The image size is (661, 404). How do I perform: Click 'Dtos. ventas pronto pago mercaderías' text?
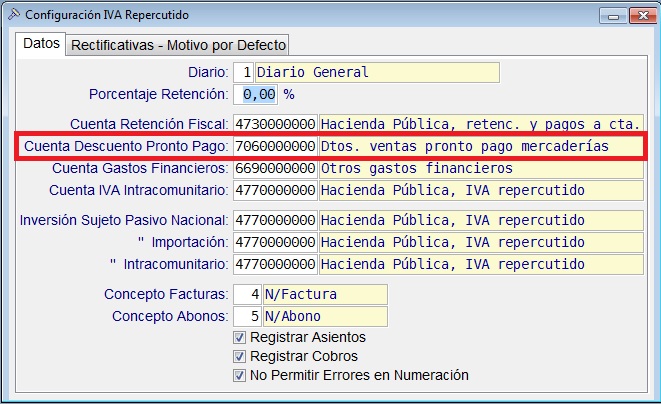(x=465, y=146)
